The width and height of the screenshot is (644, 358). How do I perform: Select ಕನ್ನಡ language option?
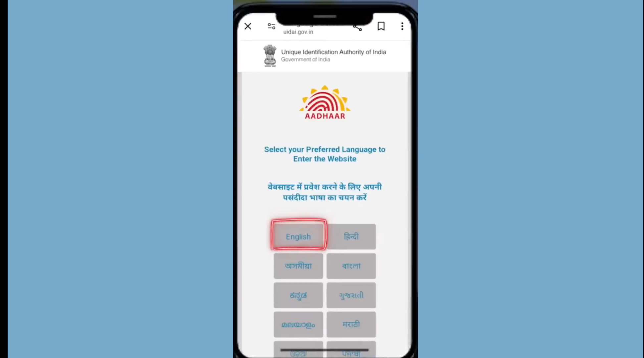298,295
